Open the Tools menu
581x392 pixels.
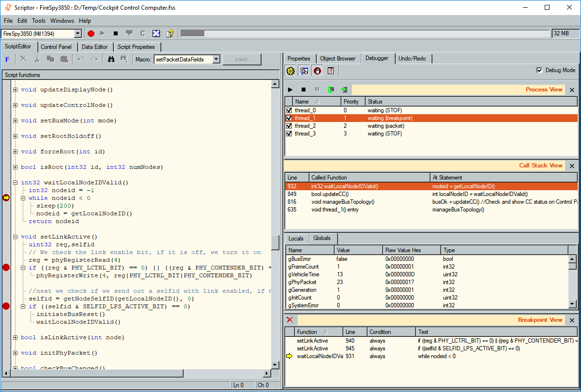(x=39, y=21)
